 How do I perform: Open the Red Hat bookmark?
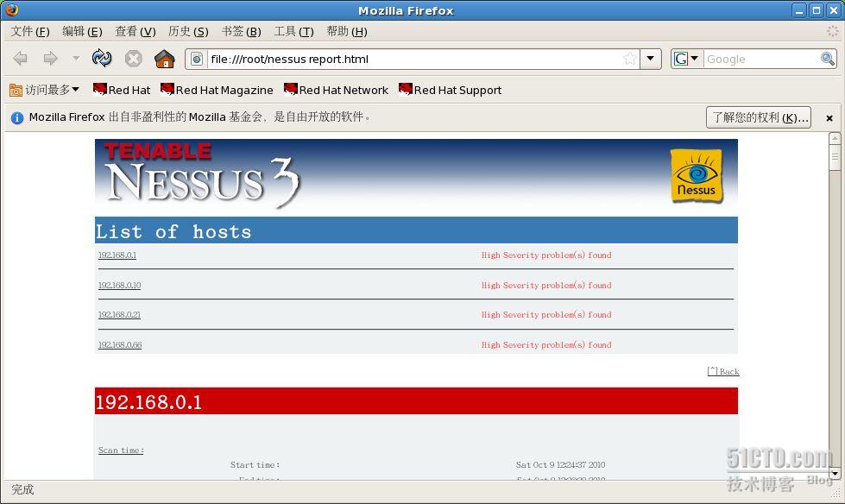(121, 90)
